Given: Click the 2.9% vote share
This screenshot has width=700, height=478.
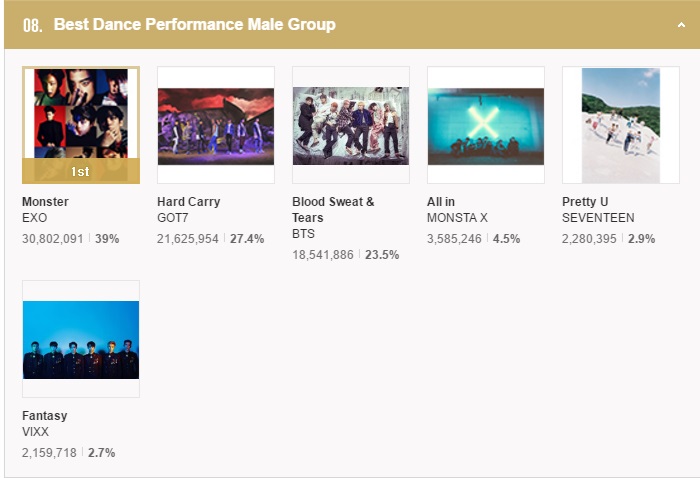Looking at the screenshot, I should click(642, 239).
